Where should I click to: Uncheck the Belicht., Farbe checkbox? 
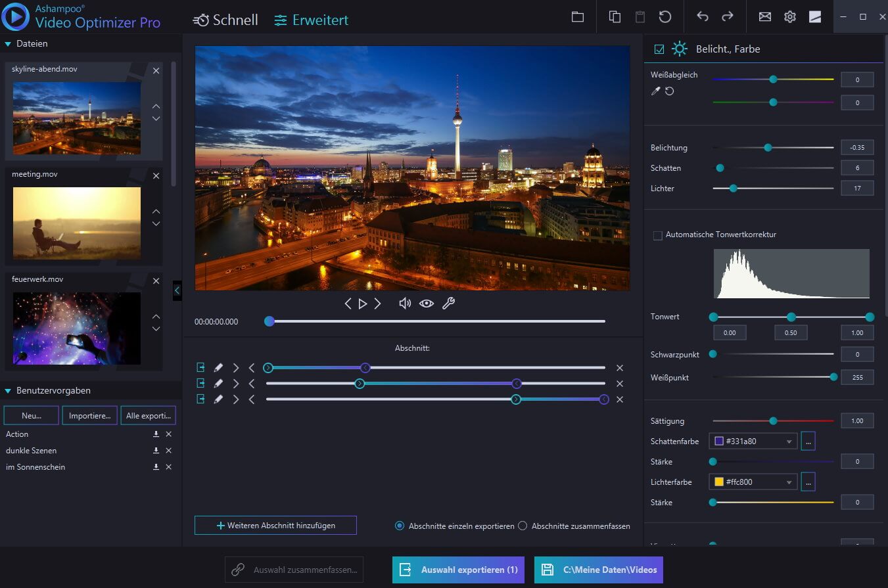tap(659, 49)
